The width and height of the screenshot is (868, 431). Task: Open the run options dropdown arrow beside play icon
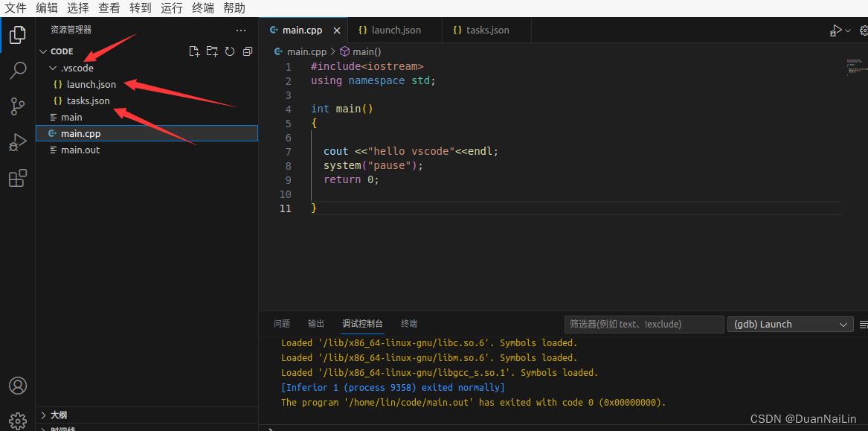(x=847, y=31)
